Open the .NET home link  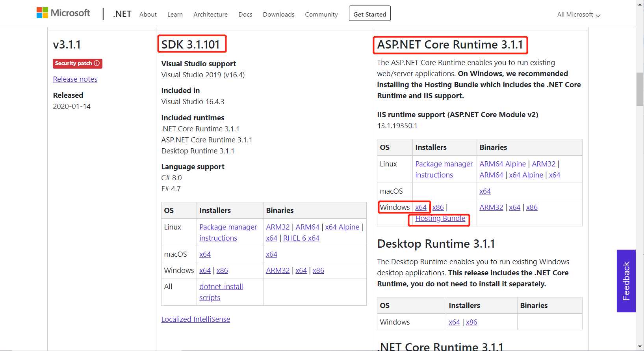click(122, 14)
